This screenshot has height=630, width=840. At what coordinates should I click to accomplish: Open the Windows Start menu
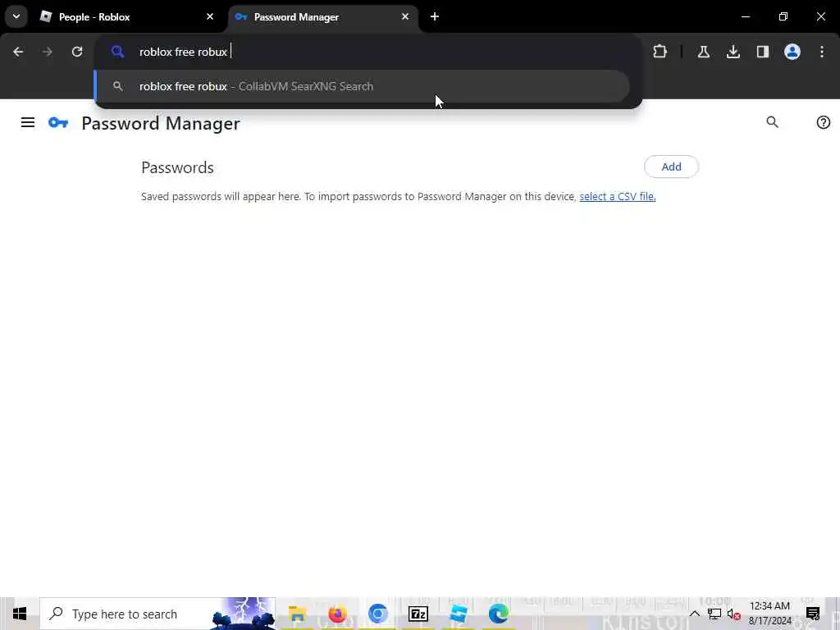pyautogui.click(x=20, y=614)
